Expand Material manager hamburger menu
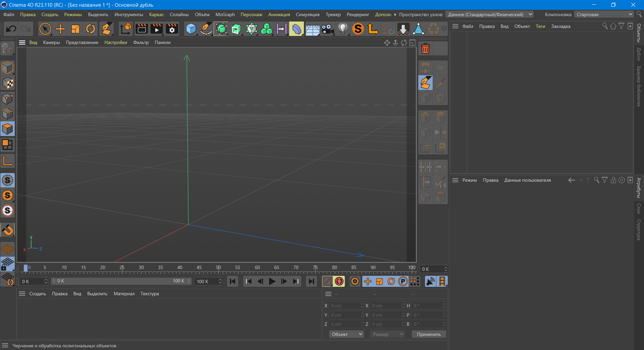This screenshot has width=644, height=350. pyautogui.click(x=22, y=294)
